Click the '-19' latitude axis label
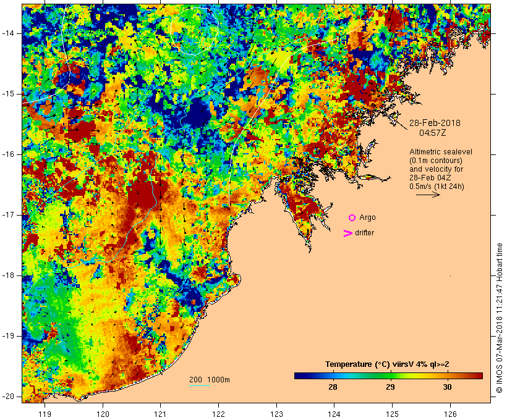 tap(8, 336)
